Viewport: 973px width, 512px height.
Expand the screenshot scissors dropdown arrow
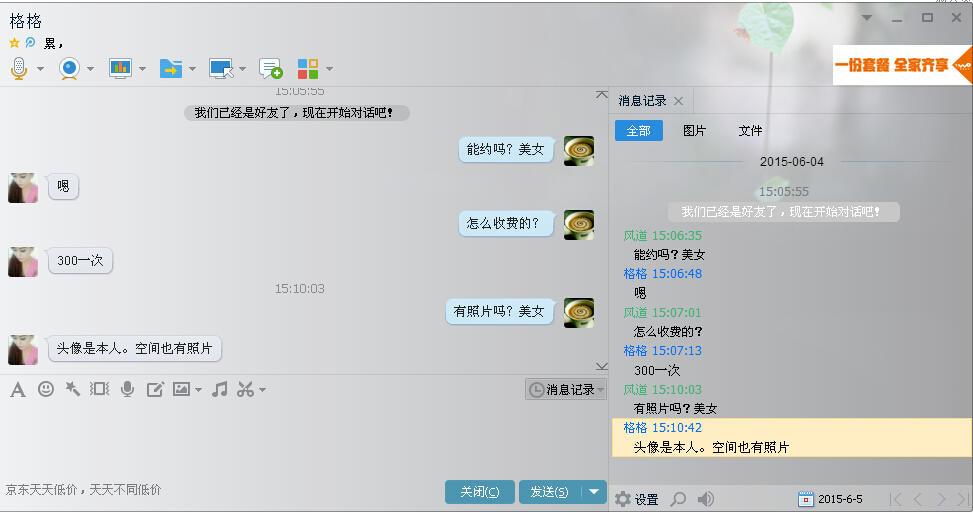pyautogui.click(x=262, y=390)
